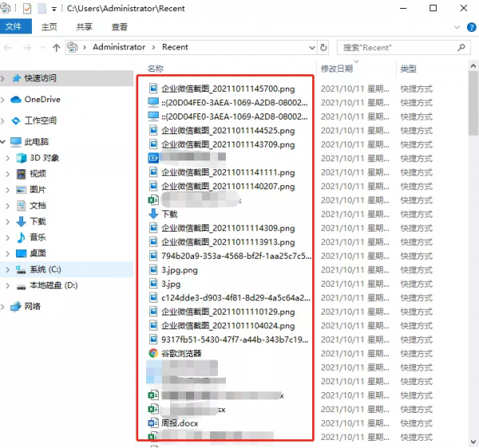Image resolution: width=479 pixels, height=448 pixels.
Task: Click the Word icon of 周报.docx
Action: coord(153,423)
